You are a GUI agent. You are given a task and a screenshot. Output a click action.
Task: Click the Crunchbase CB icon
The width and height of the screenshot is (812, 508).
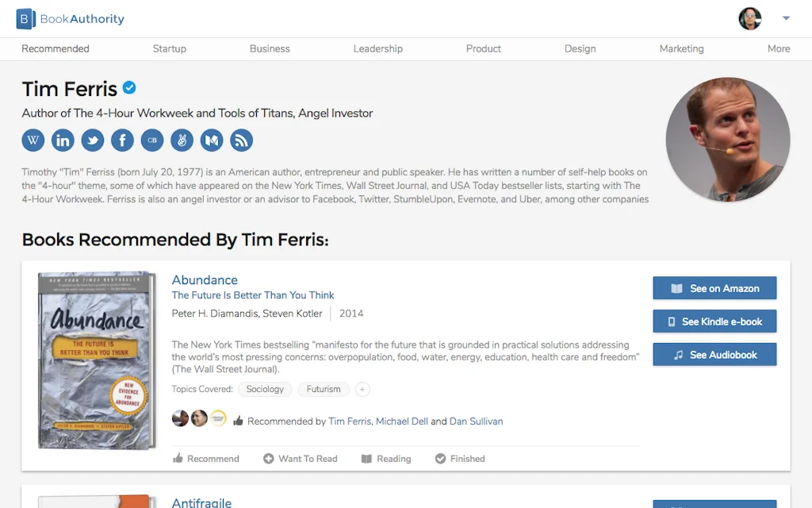(151, 140)
